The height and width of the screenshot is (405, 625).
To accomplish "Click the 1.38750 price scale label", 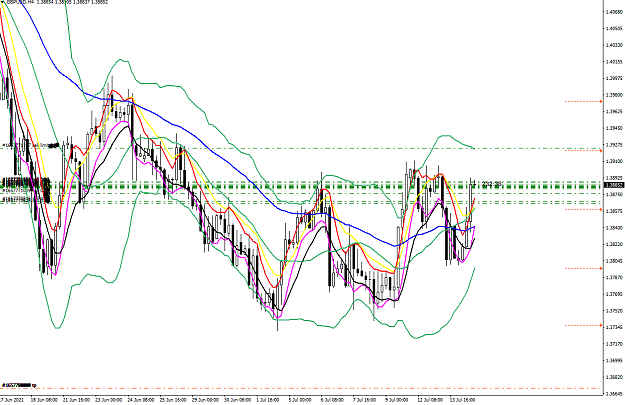I will (614, 194).
